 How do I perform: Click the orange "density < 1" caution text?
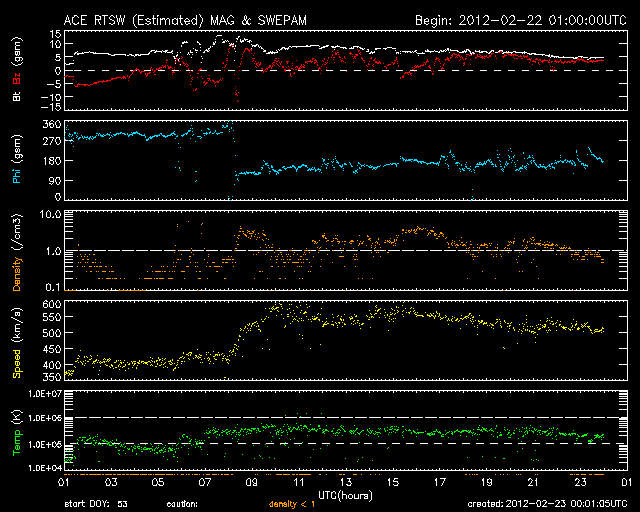(292, 505)
